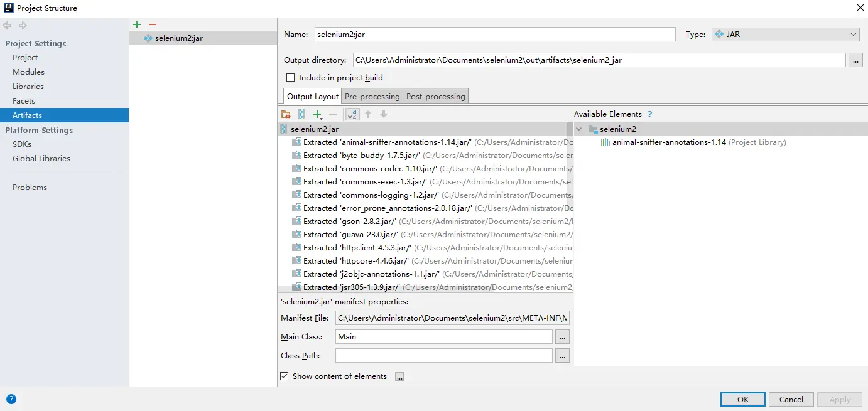Select Extracted 'error_prone_annotations-2.0.18.jar/' row
Viewport: 868px width, 411px height.
coord(426,208)
